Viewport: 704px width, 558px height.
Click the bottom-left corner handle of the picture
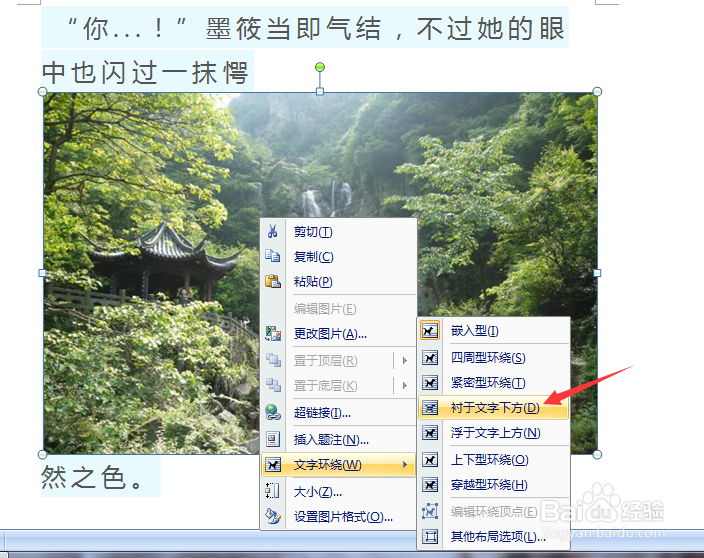click(43, 455)
